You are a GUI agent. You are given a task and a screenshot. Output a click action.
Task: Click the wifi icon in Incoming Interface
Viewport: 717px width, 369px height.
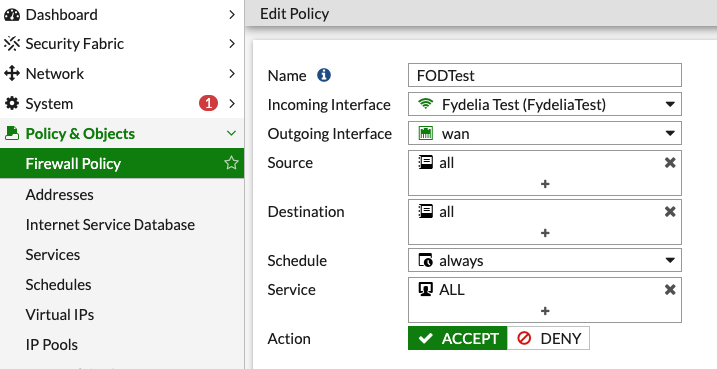[426, 104]
